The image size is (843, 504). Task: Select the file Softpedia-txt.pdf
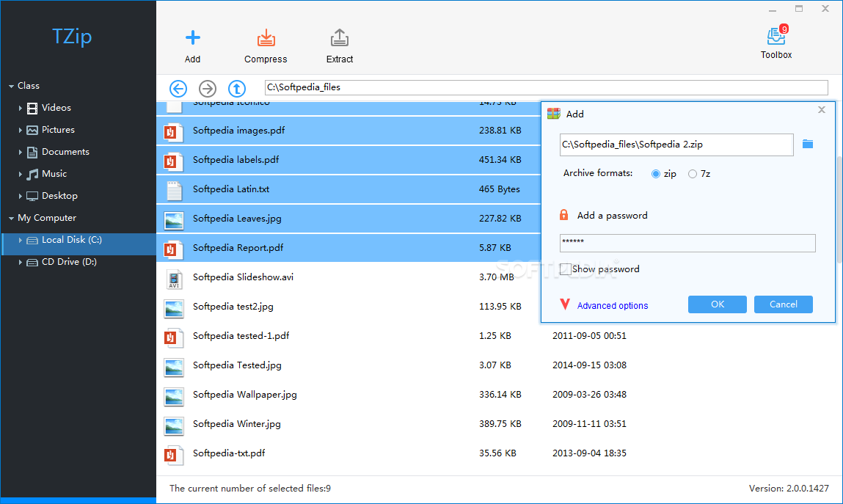pyautogui.click(x=229, y=453)
